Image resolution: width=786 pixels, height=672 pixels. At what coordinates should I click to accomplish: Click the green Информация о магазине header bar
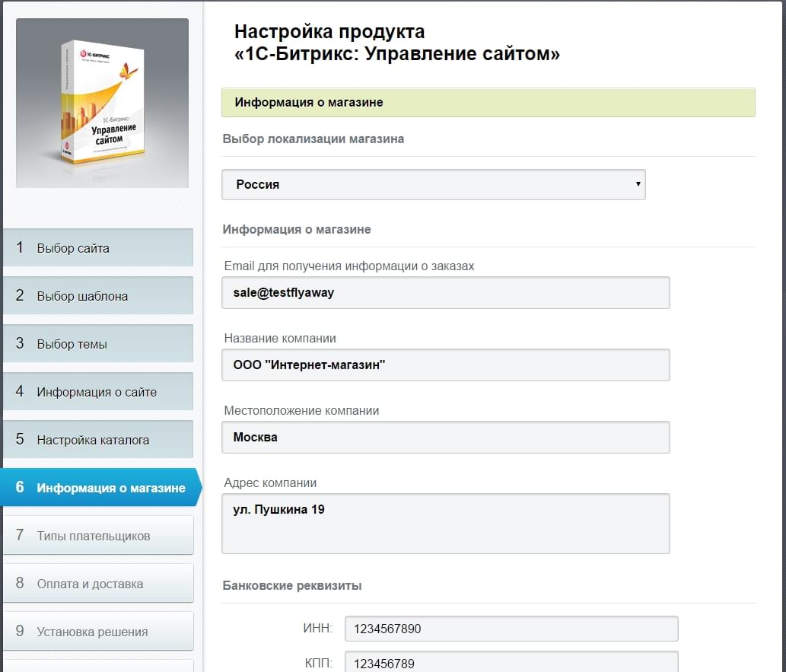tap(488, 102)
